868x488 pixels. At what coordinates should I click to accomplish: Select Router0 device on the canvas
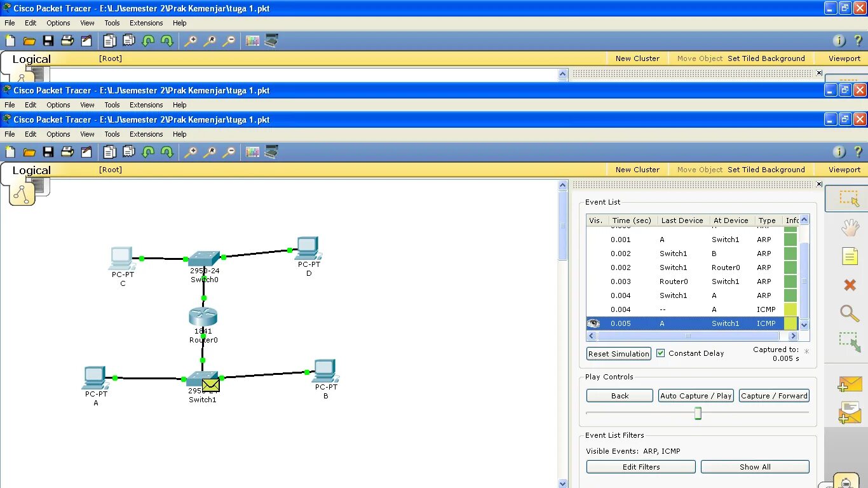pyautogui.click(x=203, y=318)
